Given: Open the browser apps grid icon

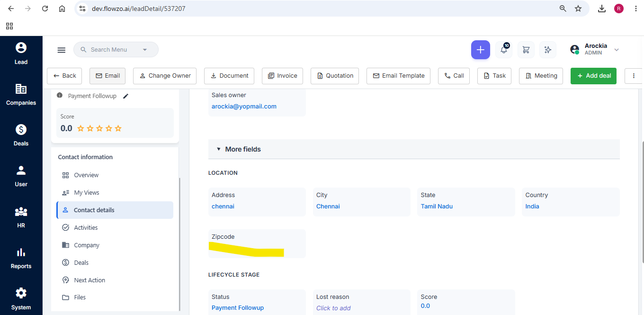Looking at the screenshot, I should tap(9, 26).
